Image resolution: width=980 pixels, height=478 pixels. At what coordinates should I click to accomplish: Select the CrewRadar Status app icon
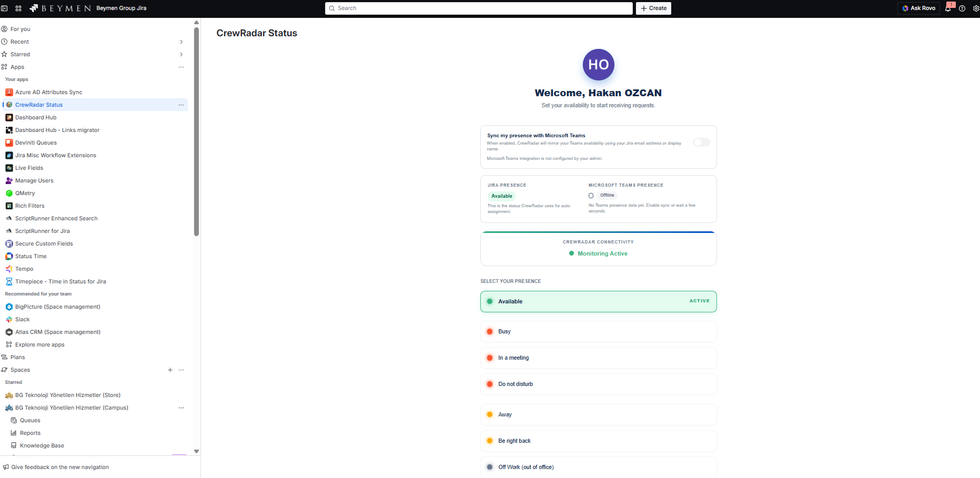(9, 105)
